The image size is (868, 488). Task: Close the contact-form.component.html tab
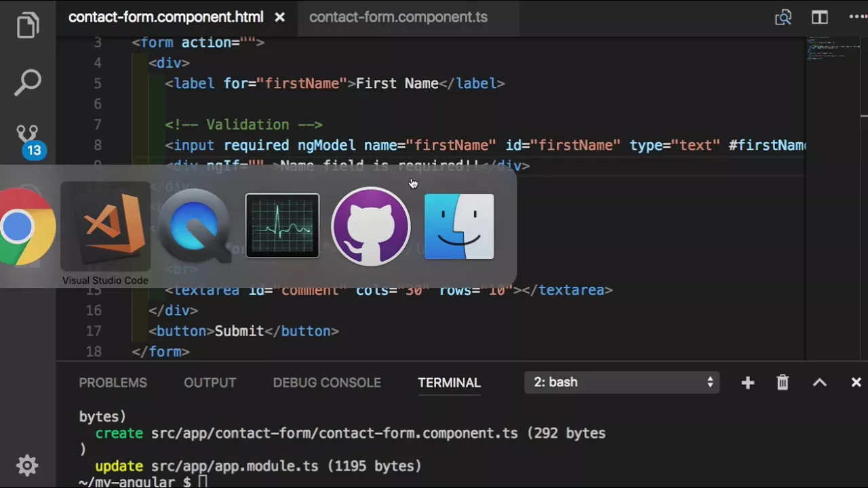click(279, 18)
